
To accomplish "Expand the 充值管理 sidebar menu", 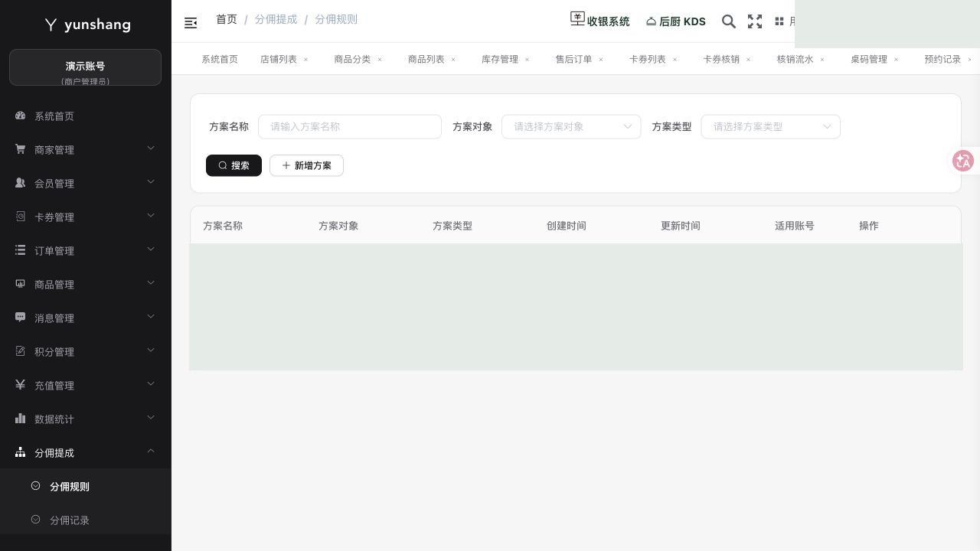I will point(86,386).
